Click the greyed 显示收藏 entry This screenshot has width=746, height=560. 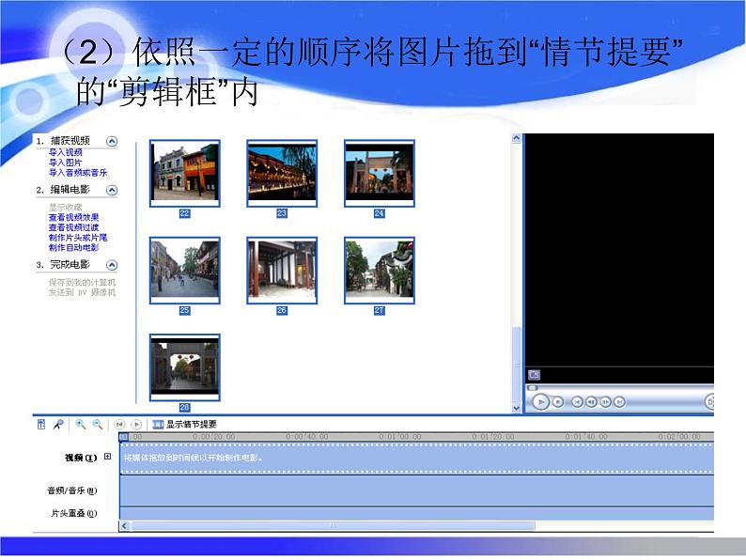tap(65, 207)
